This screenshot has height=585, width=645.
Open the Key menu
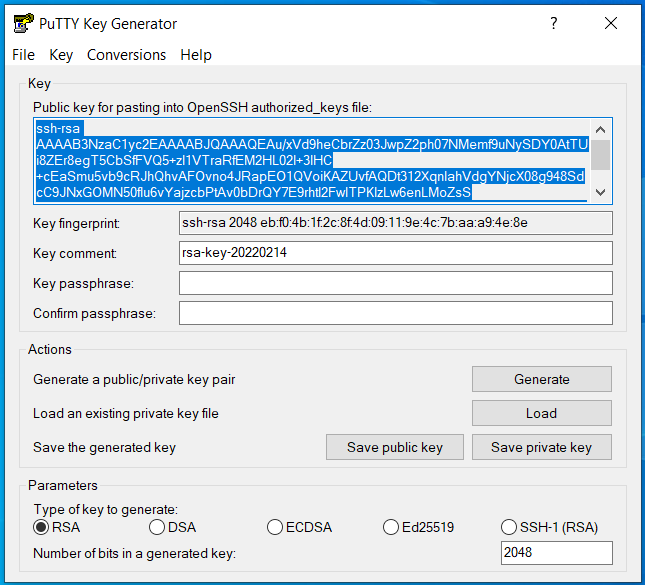tap(61, 55)
